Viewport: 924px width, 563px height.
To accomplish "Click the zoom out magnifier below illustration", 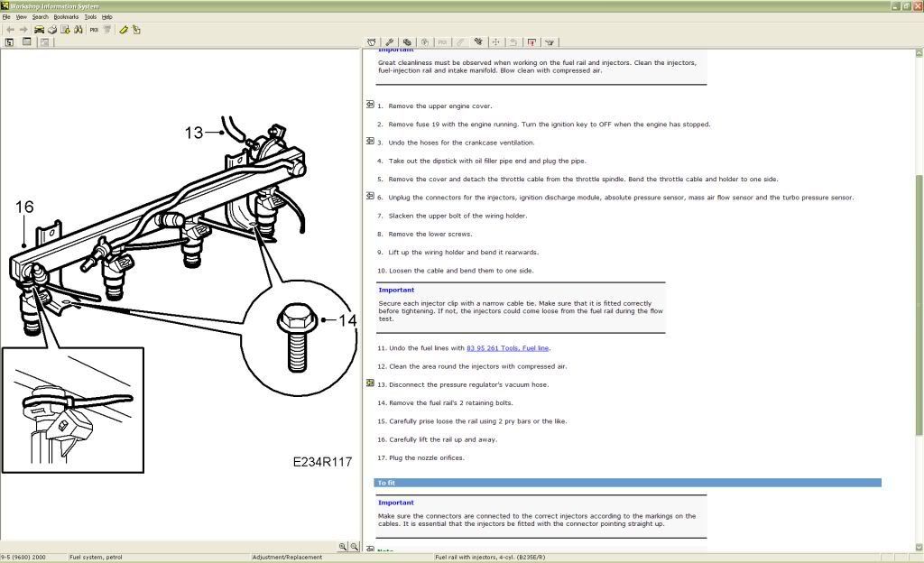I will (x=354, y=547).
